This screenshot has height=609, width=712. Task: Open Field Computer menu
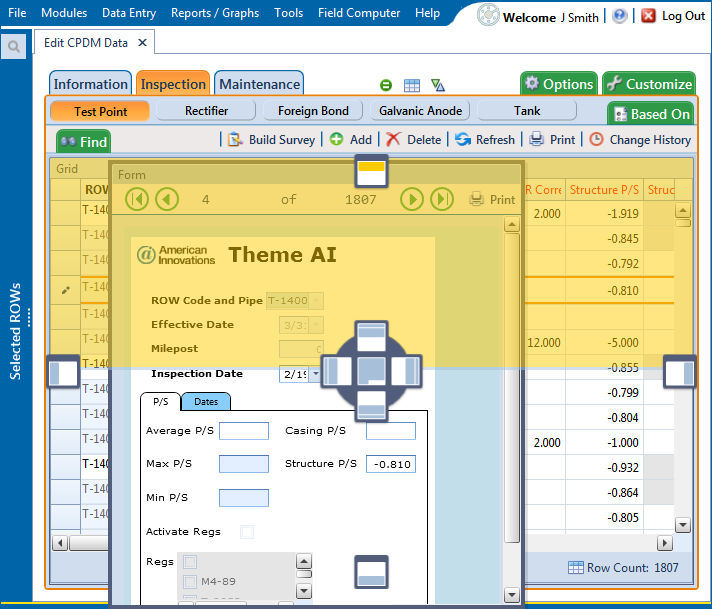tap(359, 13)
